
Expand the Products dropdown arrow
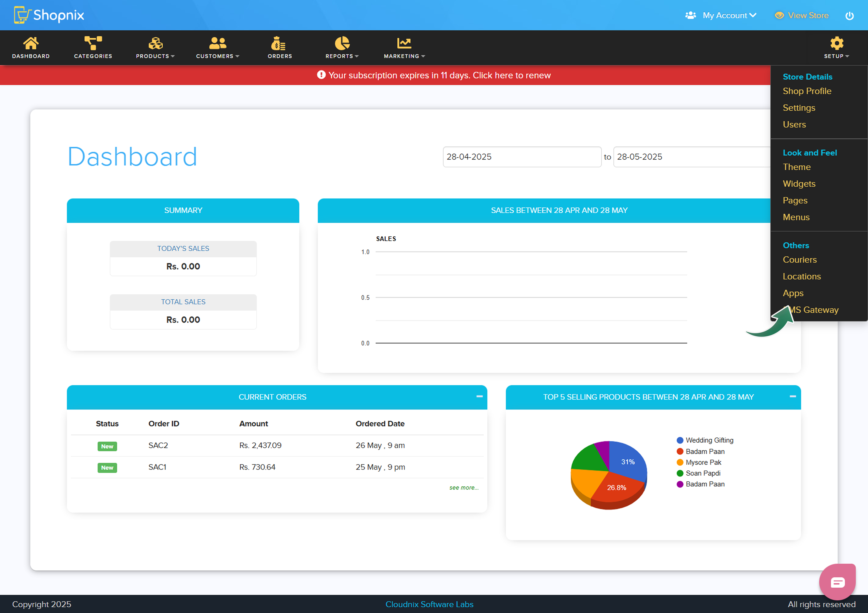[x=173, y=56]
